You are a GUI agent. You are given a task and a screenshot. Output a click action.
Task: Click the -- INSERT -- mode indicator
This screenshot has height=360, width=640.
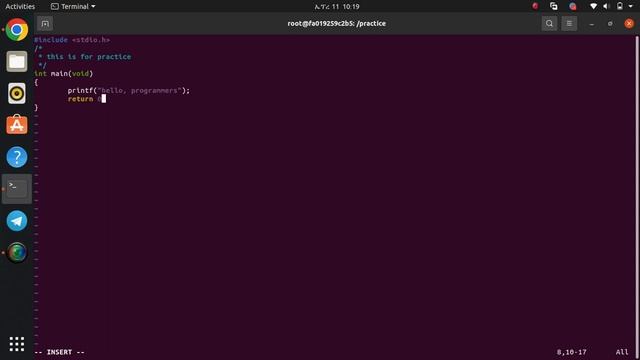click(x=59, y=352)
